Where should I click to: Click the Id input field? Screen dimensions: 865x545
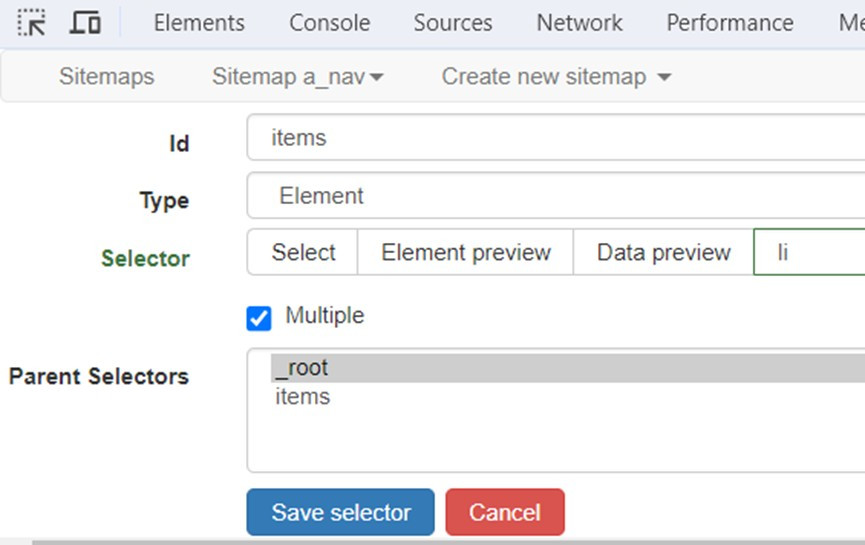click(555, 138)
